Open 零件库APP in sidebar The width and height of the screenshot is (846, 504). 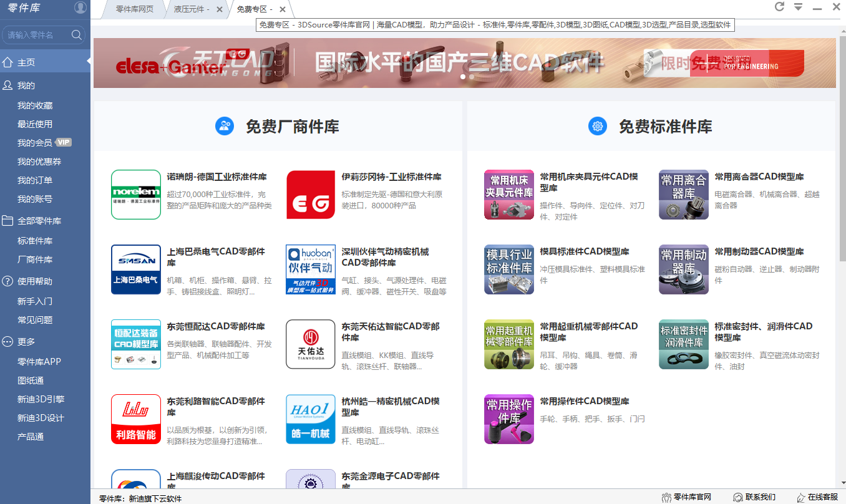(x=39, y=362)
